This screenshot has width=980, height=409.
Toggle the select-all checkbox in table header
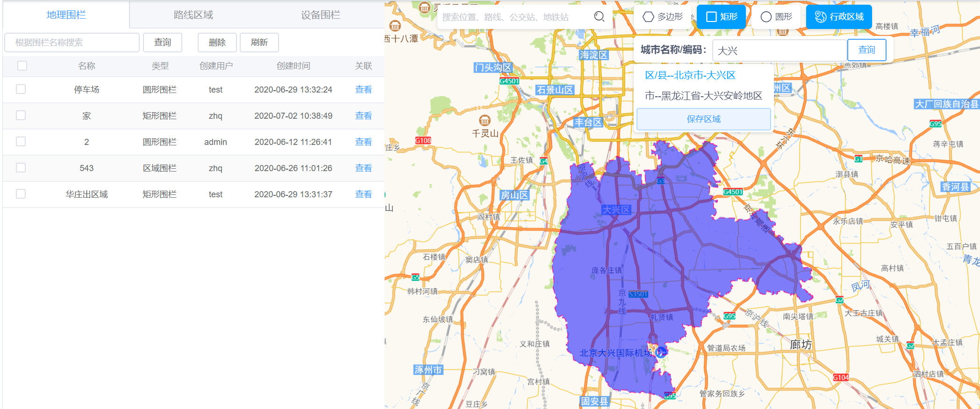(x=22, y=66)
